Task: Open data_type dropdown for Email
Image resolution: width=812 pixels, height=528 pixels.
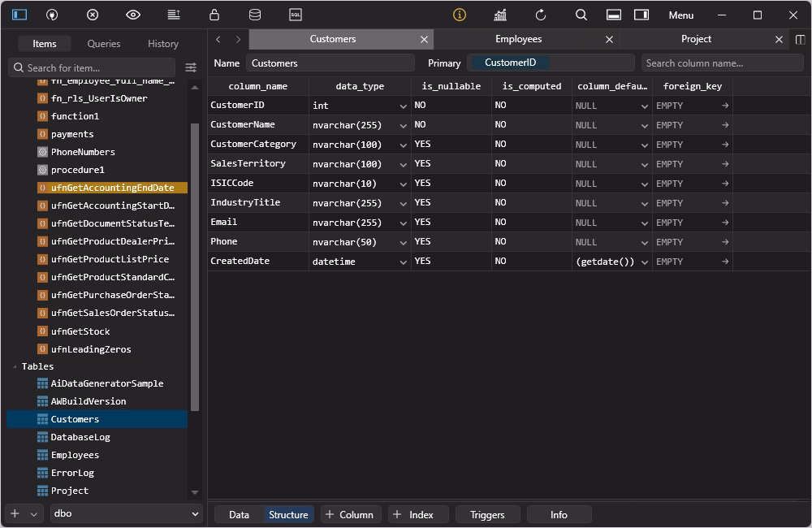Action: [x=403, y=223]
